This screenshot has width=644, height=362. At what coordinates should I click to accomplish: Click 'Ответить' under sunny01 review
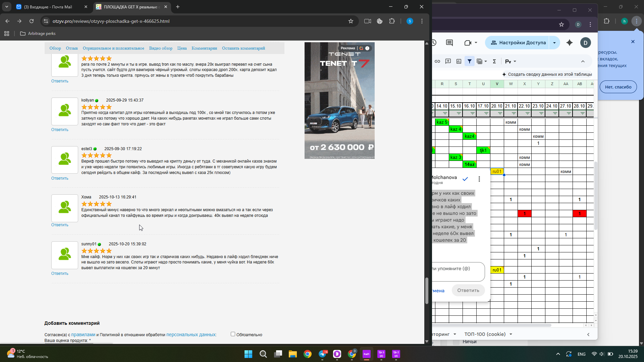tap(60, 274)
